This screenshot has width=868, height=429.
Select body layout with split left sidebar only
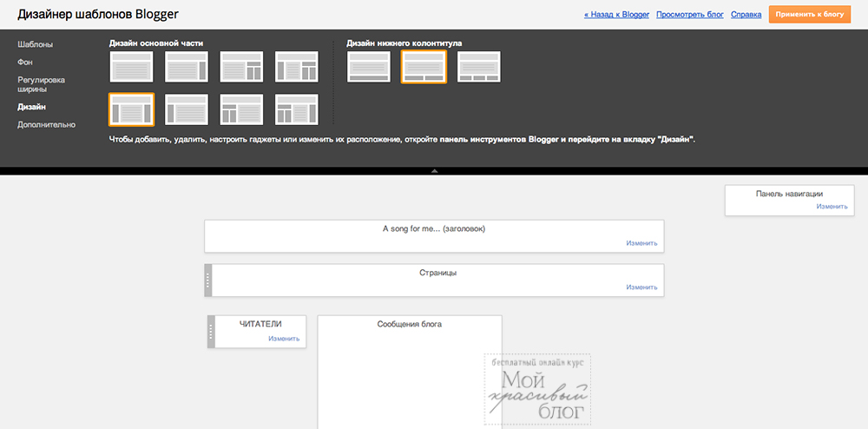point(241,109)
